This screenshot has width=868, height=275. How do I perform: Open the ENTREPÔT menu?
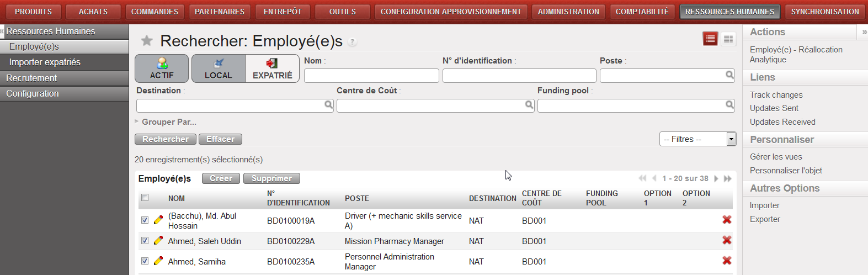coord(283,12)
